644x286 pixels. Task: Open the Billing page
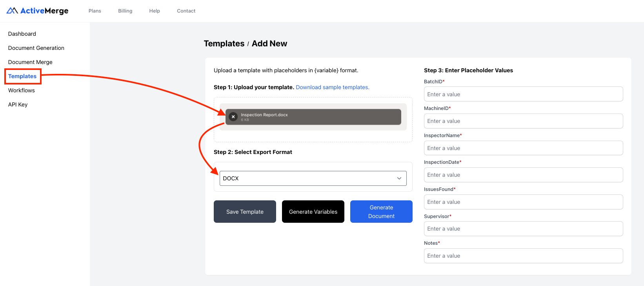(125, 11)
